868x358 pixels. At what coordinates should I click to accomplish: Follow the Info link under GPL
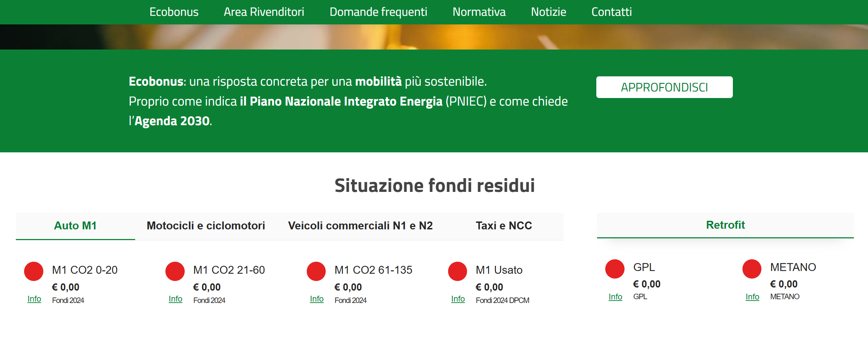point(615,297)
